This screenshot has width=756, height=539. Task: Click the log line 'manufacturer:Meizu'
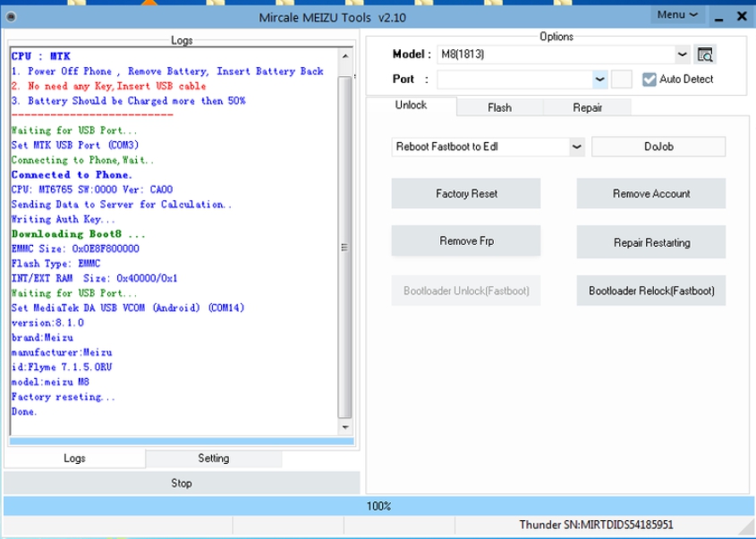point(62,352)
